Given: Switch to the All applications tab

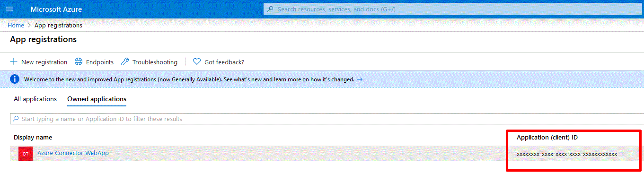Looking at the screenshot, I should pos(35,99).
